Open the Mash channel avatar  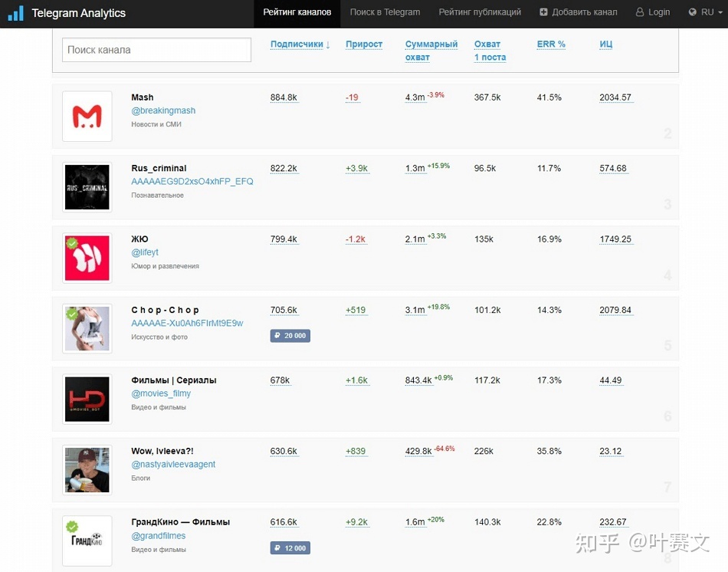(87, 117)
